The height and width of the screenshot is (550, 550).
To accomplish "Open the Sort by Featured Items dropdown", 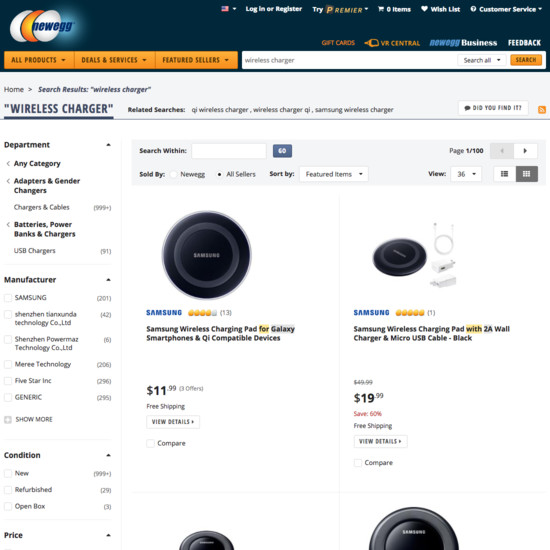I will pos(334,174).
